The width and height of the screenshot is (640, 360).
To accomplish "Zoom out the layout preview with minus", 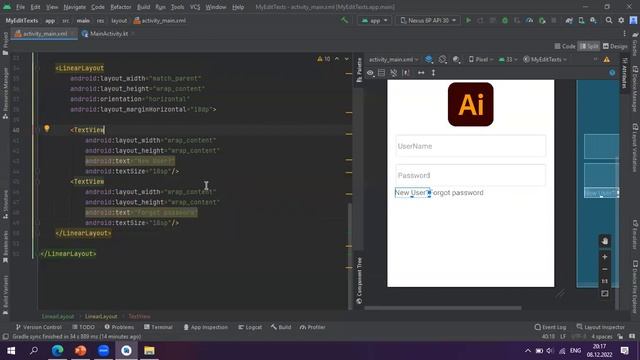I will coord(604,269).
